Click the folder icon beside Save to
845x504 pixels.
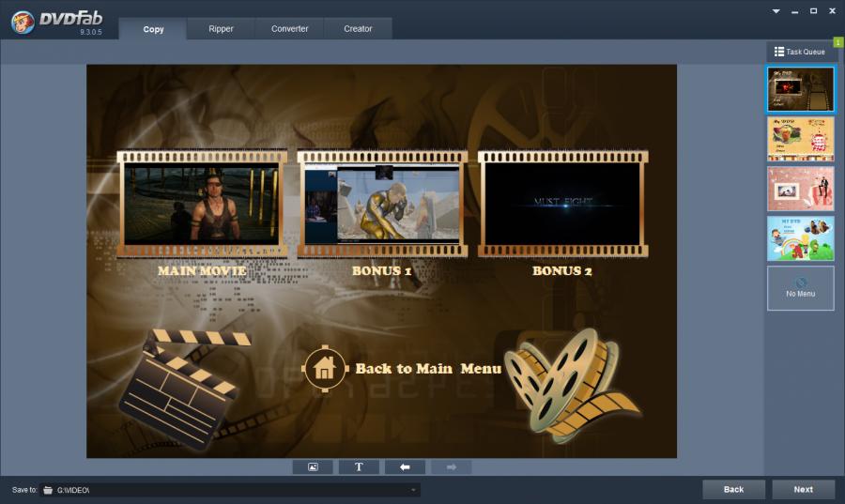coord(48,490)
